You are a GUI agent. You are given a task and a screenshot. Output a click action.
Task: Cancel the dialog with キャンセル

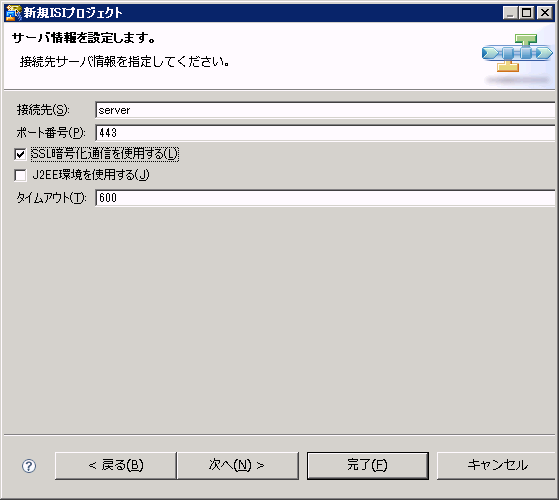(x=497, y=465)
